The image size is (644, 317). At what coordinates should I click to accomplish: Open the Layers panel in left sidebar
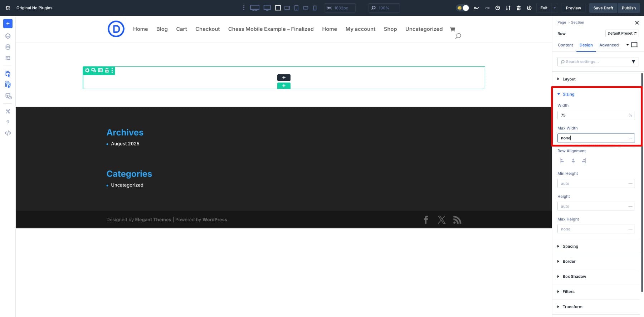pos(8,36)
